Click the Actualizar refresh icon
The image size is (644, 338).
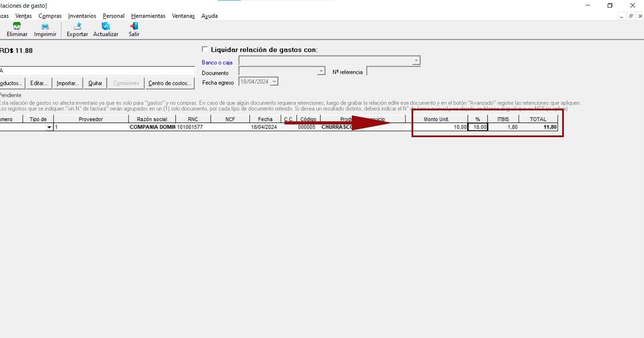tap(106, 26)
